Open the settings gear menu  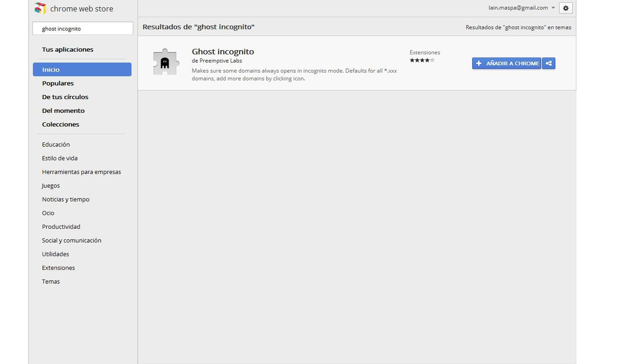[565, 8]
